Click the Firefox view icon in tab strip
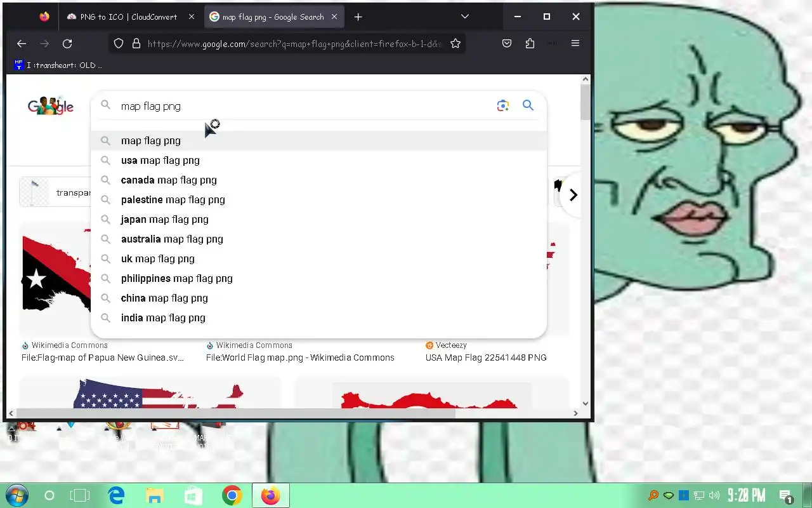The image size is (812, 508). point(44,17)
